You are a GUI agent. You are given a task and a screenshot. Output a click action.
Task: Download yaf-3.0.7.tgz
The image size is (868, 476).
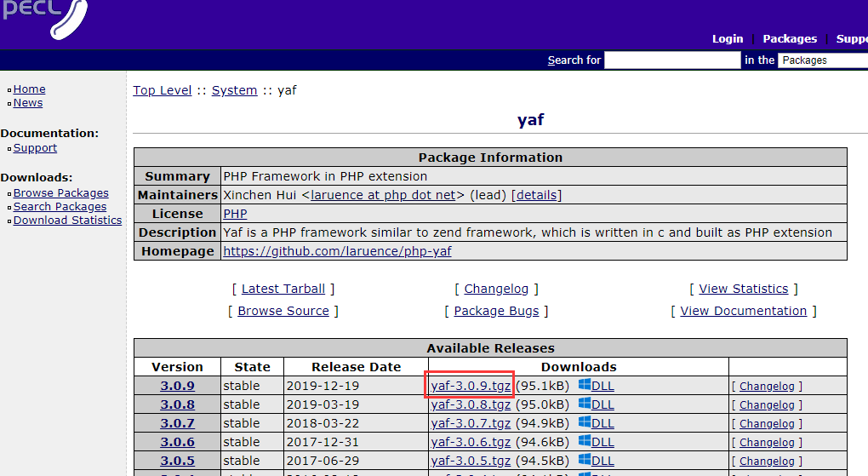(x=471, y=423)
